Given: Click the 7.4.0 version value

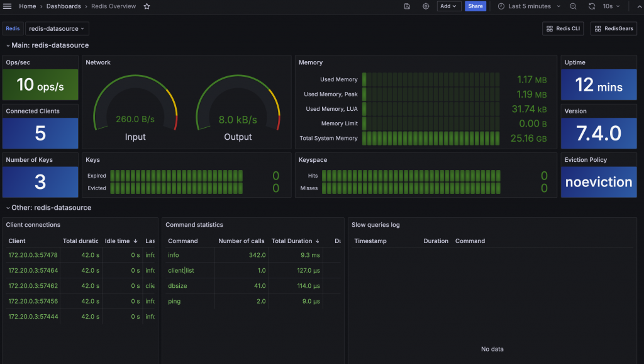Looking at the screenshot, I should 599,134.
